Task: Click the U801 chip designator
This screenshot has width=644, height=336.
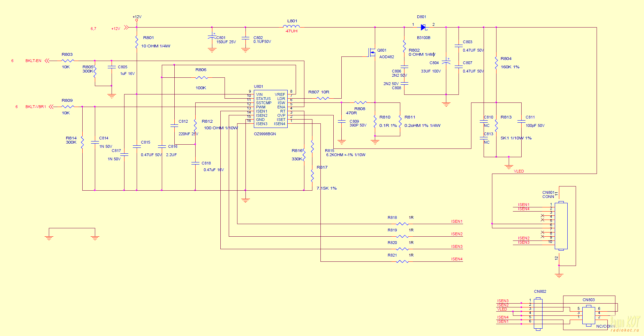Action: pyautogui.click(x=258, y=86)
